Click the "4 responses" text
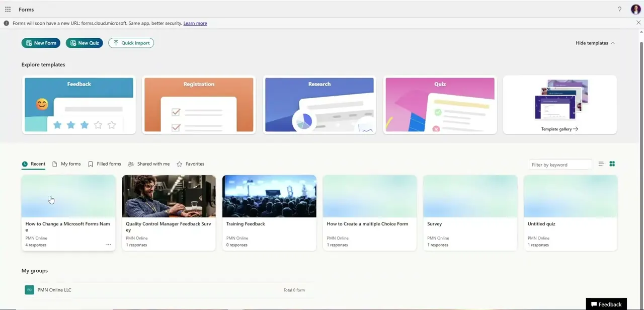 [36, 245]
